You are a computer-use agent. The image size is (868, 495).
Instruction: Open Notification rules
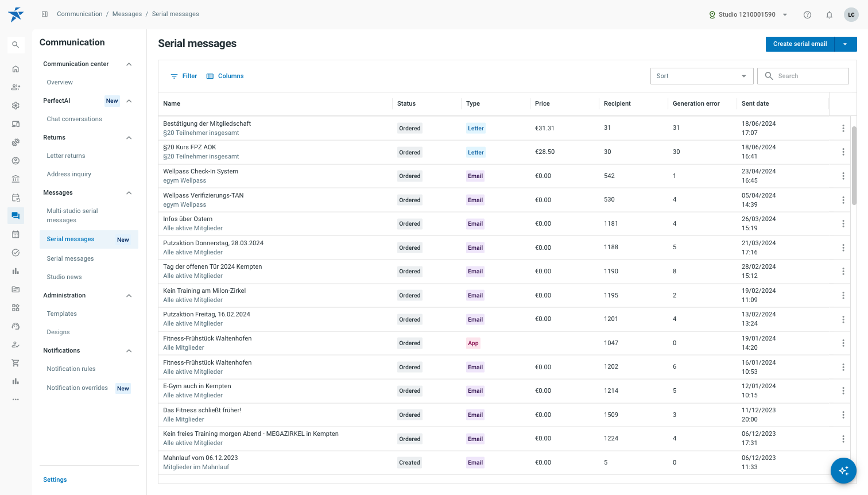(71, 369)
